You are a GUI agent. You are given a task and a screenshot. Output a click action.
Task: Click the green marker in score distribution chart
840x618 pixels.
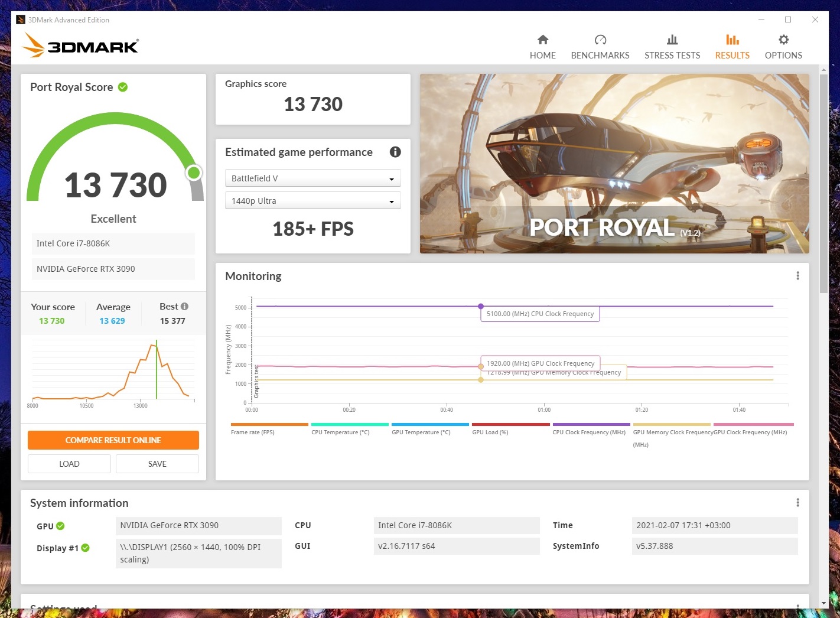pyautogui.click(x=157, y=369)
